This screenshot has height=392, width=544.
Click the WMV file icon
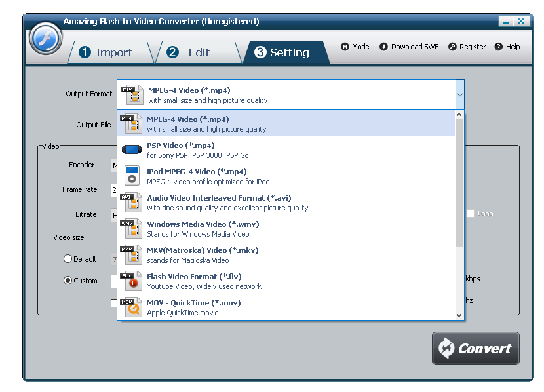[x=131, y=228]
